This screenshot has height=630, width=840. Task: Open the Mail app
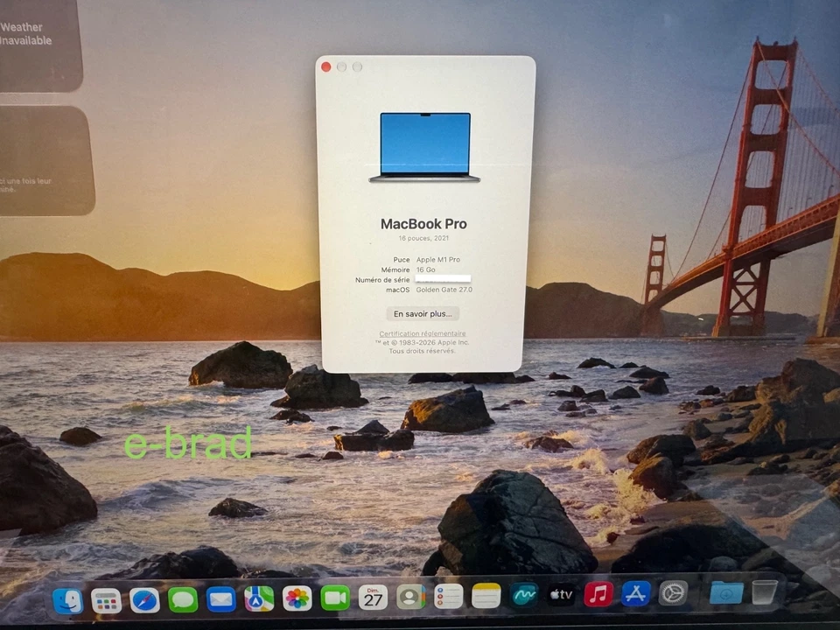click(220, 599)
